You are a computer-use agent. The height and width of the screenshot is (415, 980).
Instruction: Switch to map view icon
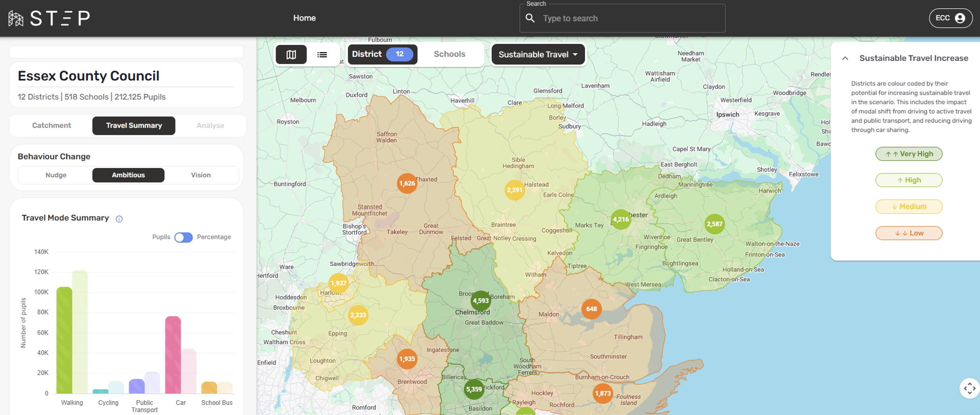point(291,55)
